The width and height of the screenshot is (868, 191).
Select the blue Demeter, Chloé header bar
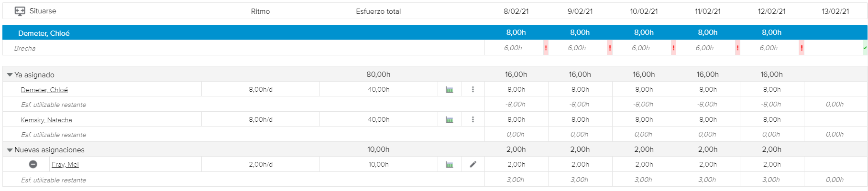tap(239, 33)
